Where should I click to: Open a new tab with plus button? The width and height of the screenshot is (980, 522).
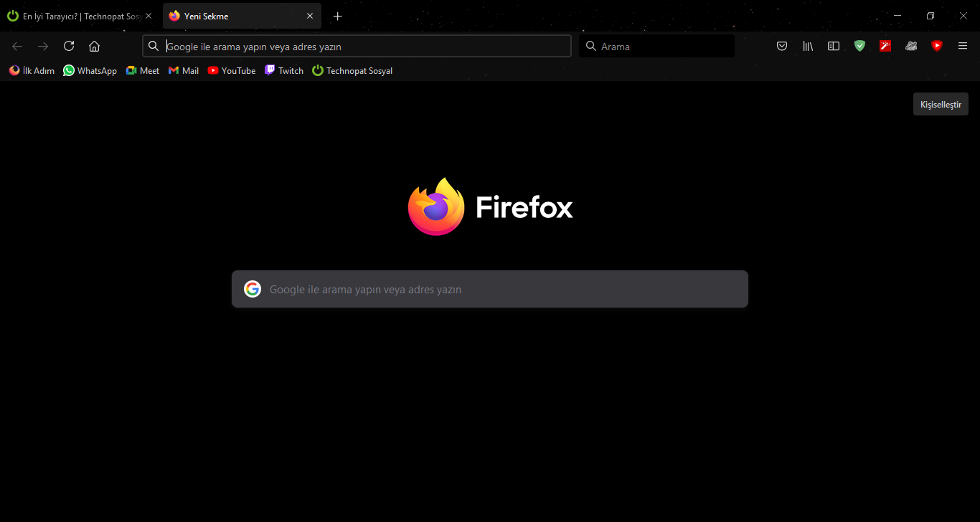pos(338,16)
